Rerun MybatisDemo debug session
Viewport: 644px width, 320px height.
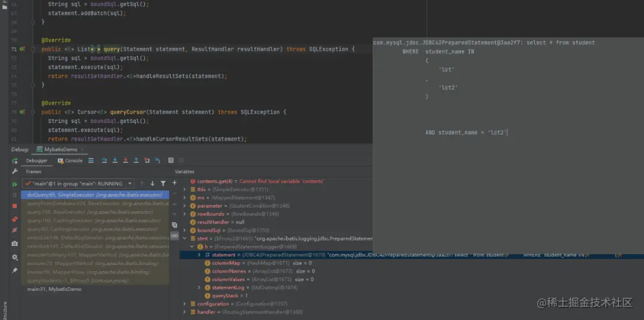pyautogui.click(x=15, y=161)
